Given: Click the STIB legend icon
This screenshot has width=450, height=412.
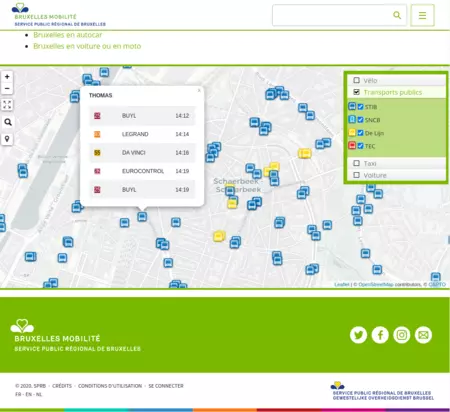Looking at the screenshot, I should pyautogui.click(x=352, y=106).
